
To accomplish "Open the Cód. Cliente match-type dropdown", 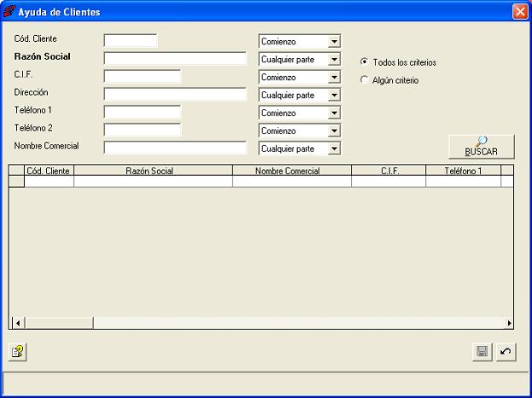I will coord(334,42).
